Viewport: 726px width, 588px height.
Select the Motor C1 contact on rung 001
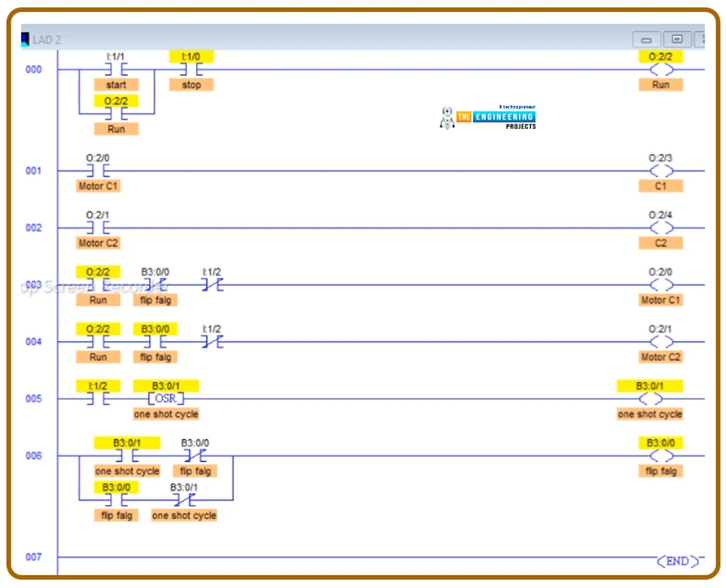coord(98,171)
